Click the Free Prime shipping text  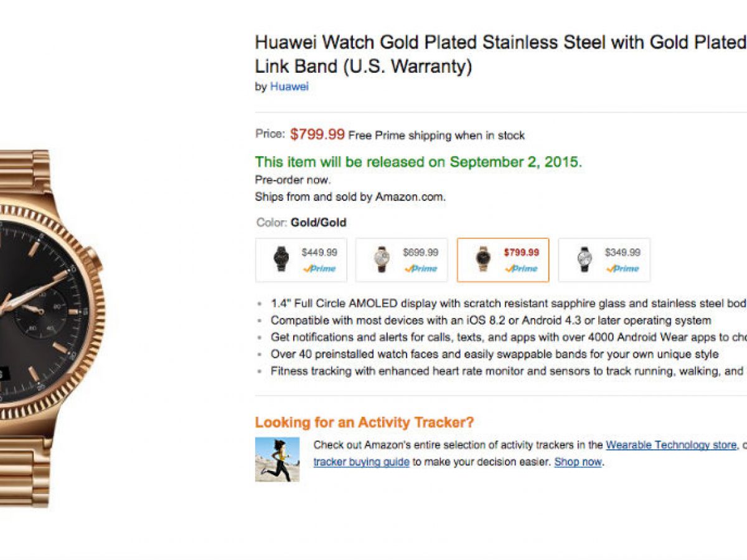tap(436, 135)
